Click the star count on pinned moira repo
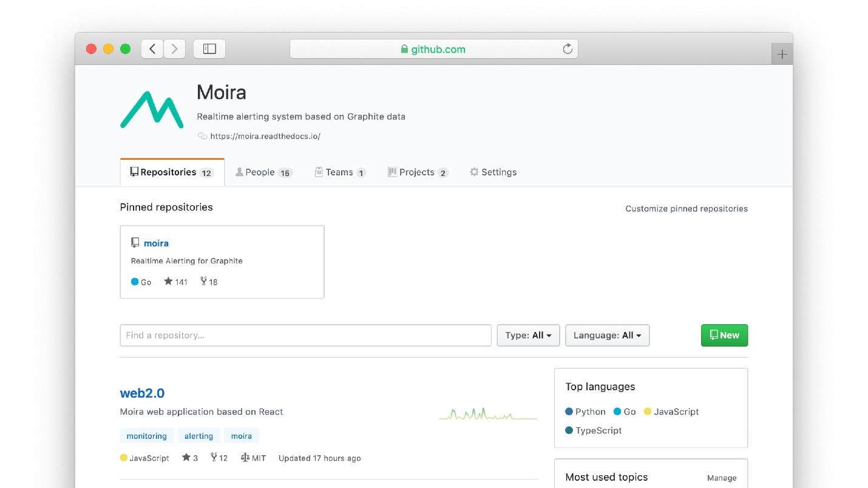868x488 pixels. pyautogui.click(x=176, y=282)
